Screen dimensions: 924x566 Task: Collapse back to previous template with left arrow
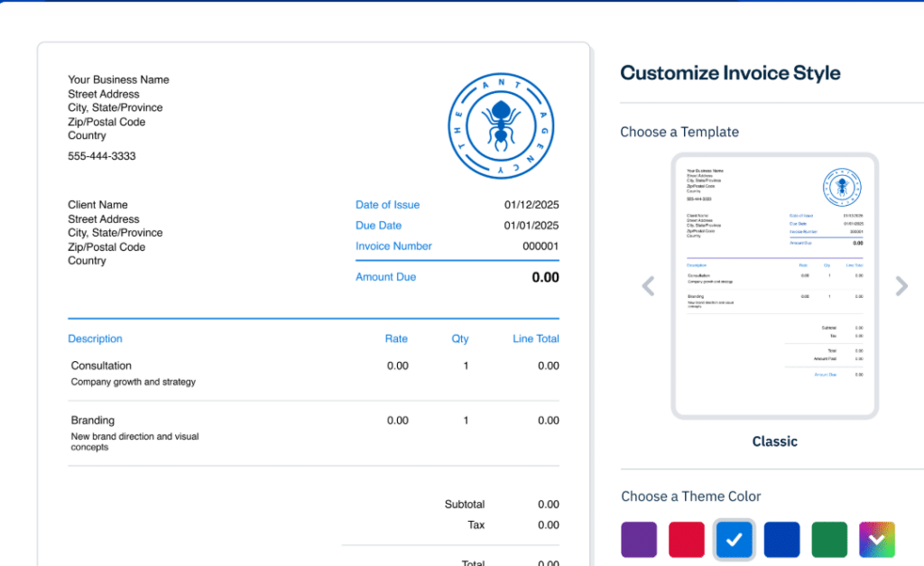[x=648, y=285]
